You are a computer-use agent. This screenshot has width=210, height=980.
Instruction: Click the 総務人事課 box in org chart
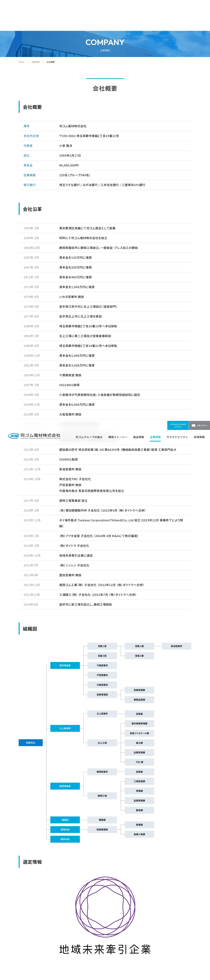[140, 834]
